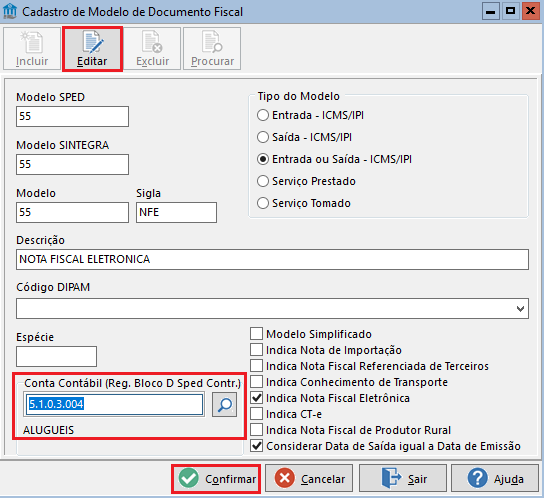Click the Sigla field containing NFE
Viewport: 544px width, 498px height.
click(x=176, y=212)
